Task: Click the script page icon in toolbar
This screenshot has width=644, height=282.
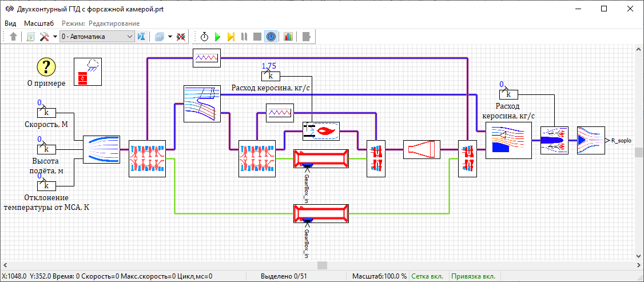Action: tap(30, 37)
